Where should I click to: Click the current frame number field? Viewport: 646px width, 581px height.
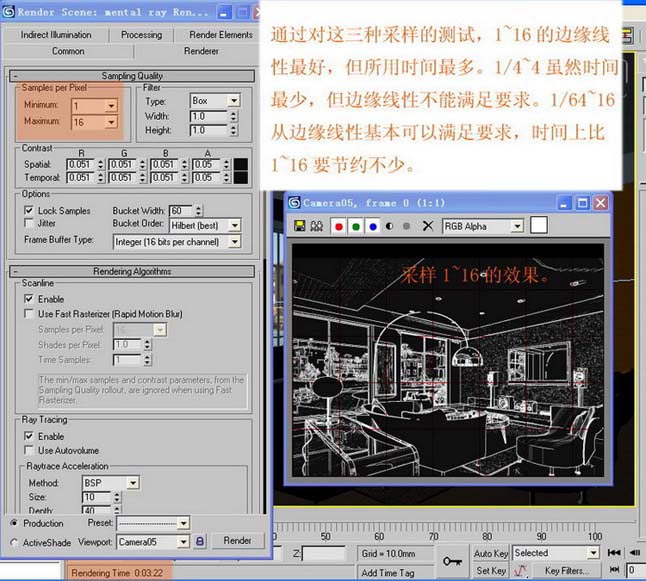coord(636,570)
